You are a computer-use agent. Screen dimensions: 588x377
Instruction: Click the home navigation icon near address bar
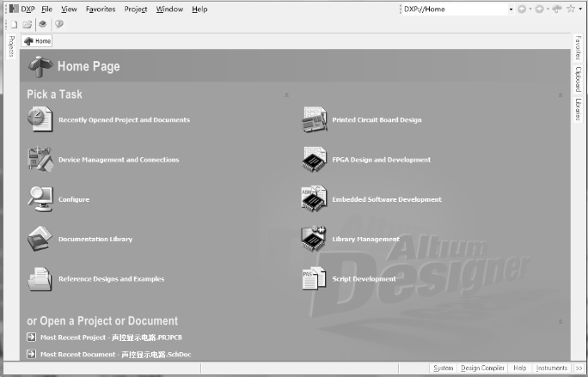tap(557, 9)
